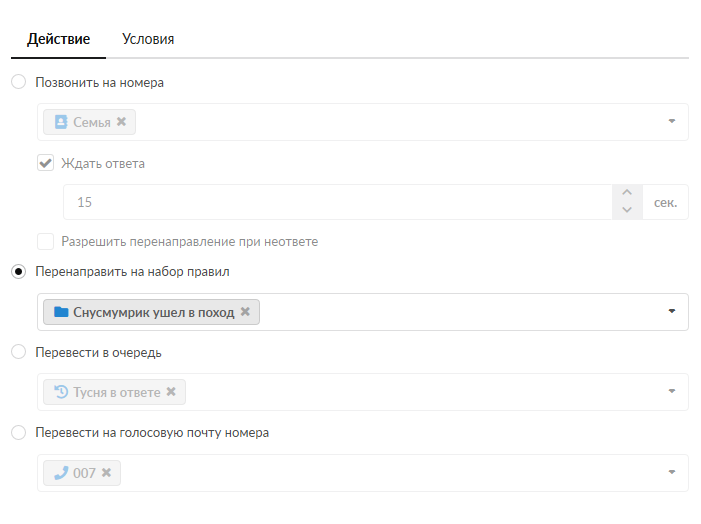Increase the wait time with the up arrow
The height and width of the screenshot is (524, 701).
pyautogui.click(x=627, y=193)
